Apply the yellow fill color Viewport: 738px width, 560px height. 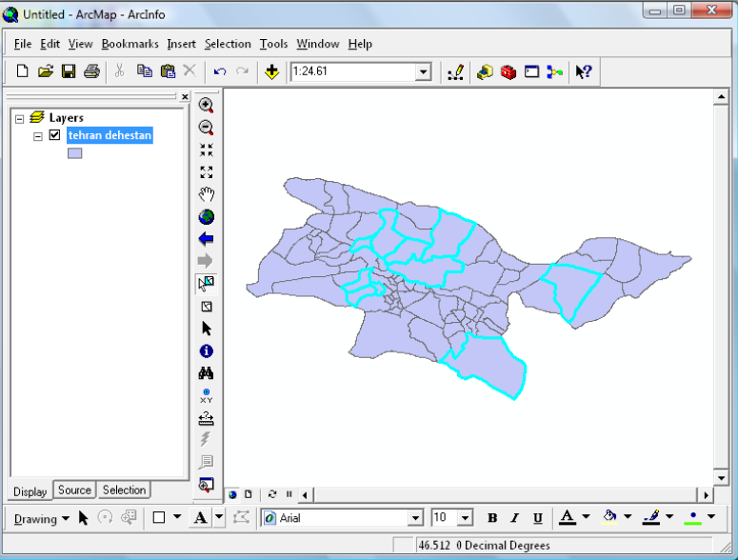[609, 517]
